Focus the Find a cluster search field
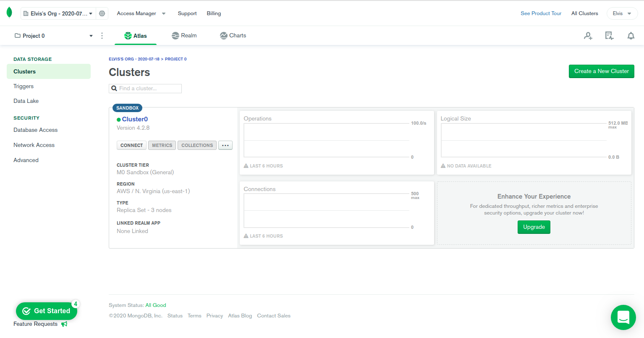 pos(145,88)
